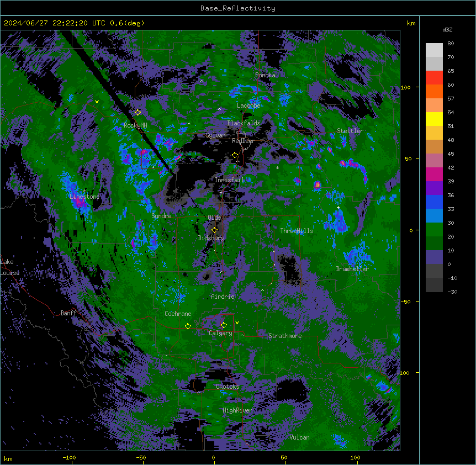476x465 pixels.
Task: Click the yellow diamond marker above Calgary label
Action: click(x=224, y=325)
